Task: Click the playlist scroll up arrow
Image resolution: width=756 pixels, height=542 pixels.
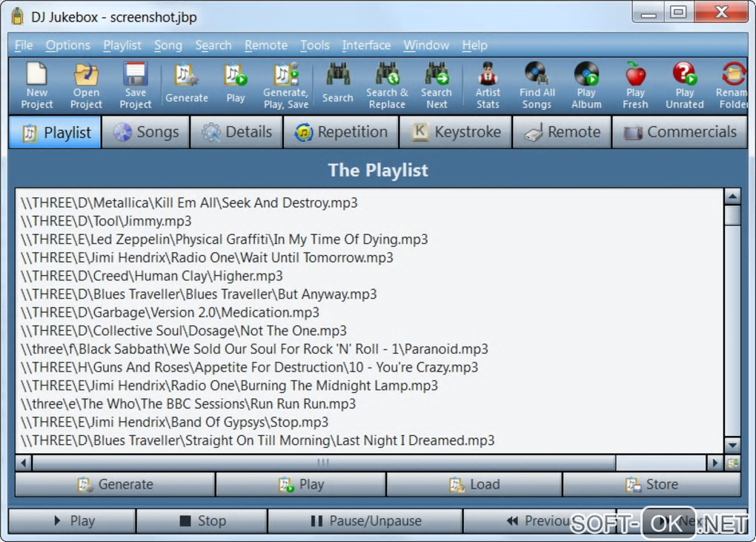Action: [x=732, y=196]
